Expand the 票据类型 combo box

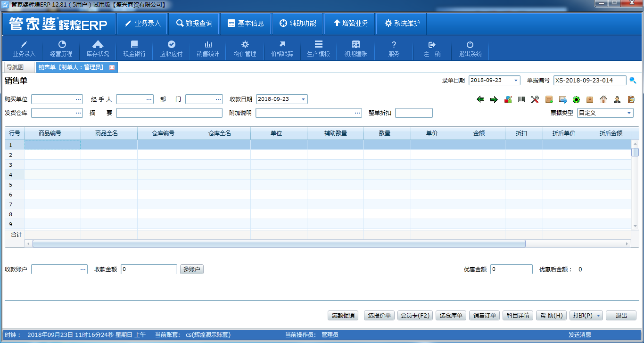click(x=629, y=113)
